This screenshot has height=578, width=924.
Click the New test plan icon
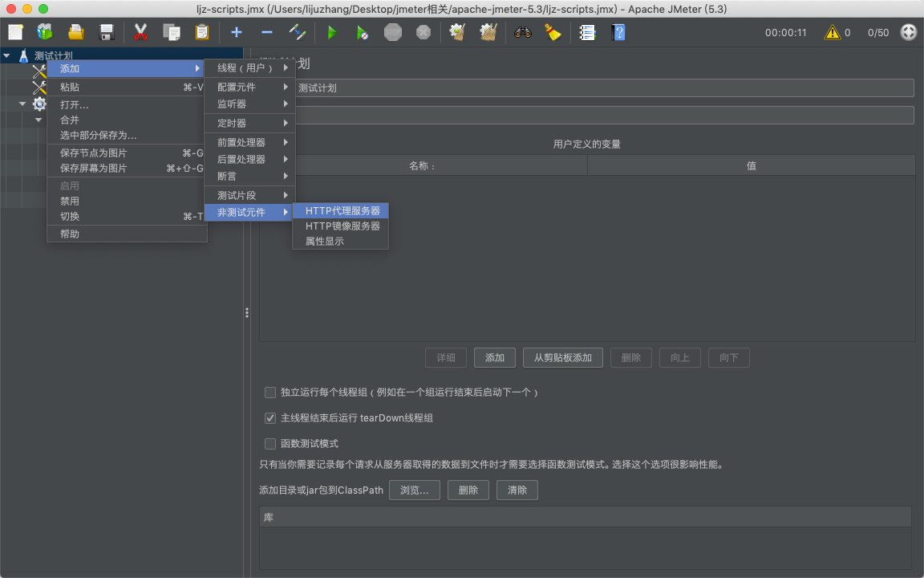(x=15, y=32)
